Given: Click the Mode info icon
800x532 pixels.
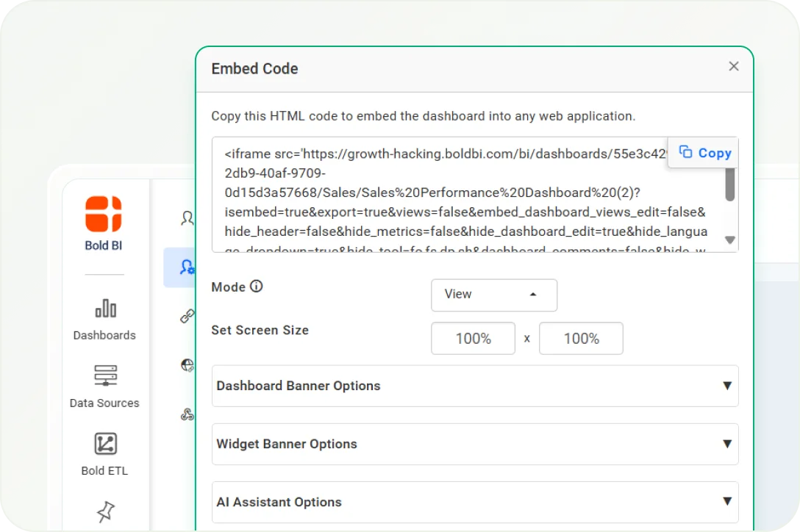Looking at the screenshot, I should click(256, 287).
